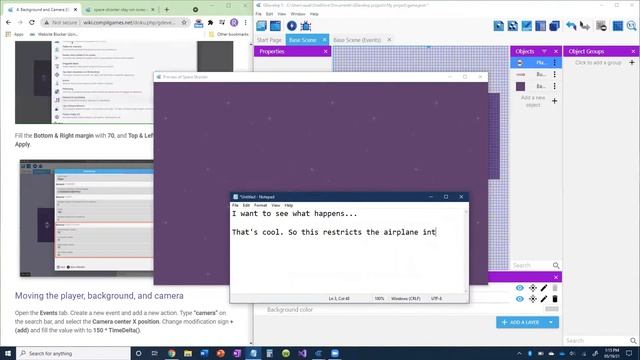Open the instances list toolbar icon
640x360 pixels.
coord(540,26)
